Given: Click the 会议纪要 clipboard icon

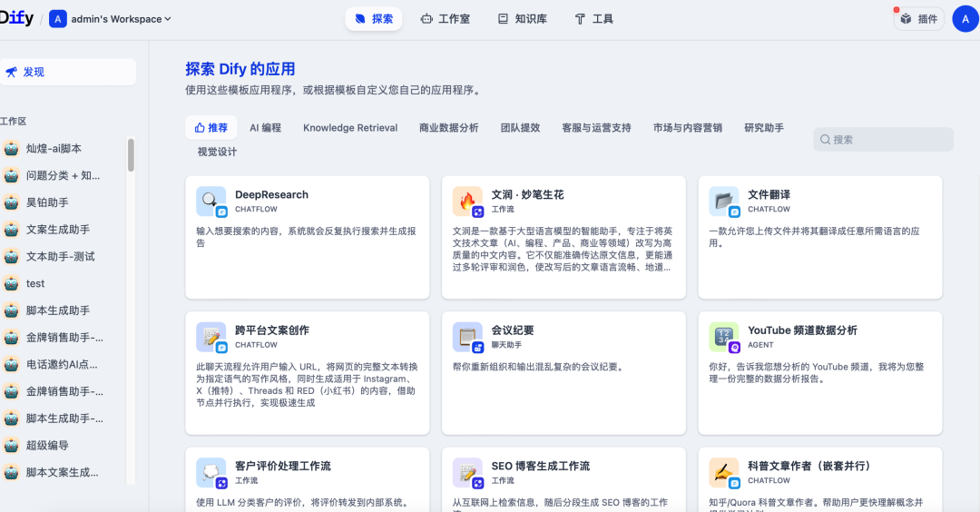Looking at the screenshot, I should pyautogui.click(x=467, y=337).
